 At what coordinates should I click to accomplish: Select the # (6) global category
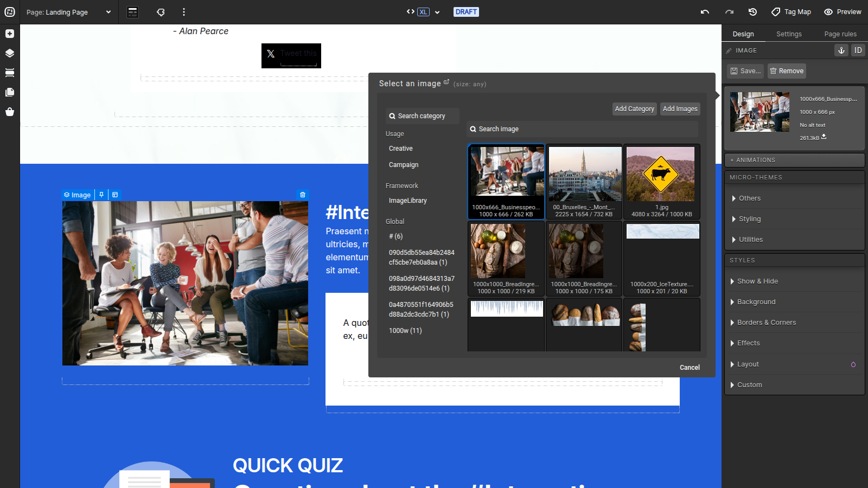[396, 236]
